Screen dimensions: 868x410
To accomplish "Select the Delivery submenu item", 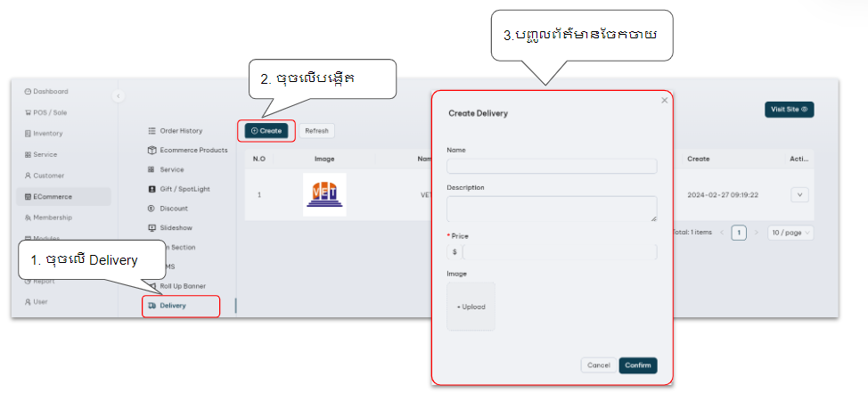I will coord(173,306).
